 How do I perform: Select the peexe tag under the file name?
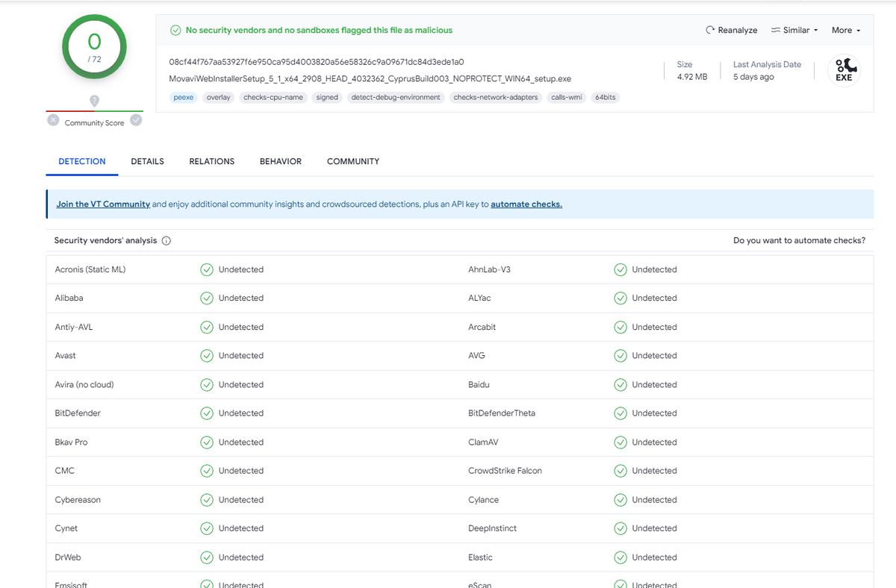click(x=183, y=97)
